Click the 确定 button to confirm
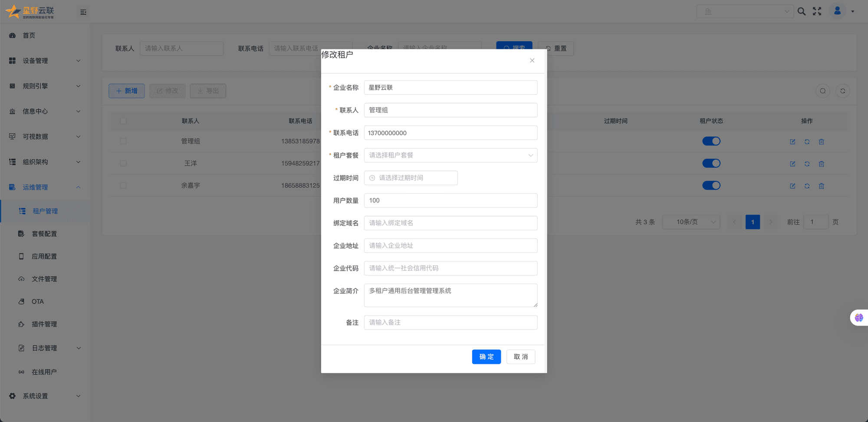Viewport: 868px width, 422px height. click(x=486, y=357)
